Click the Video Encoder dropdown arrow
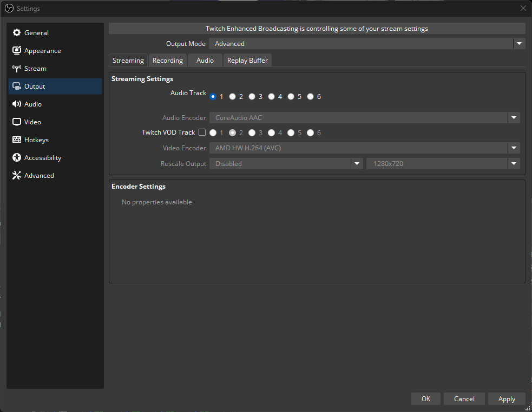This screenshot has height=412, width=532. pos(514,148)
